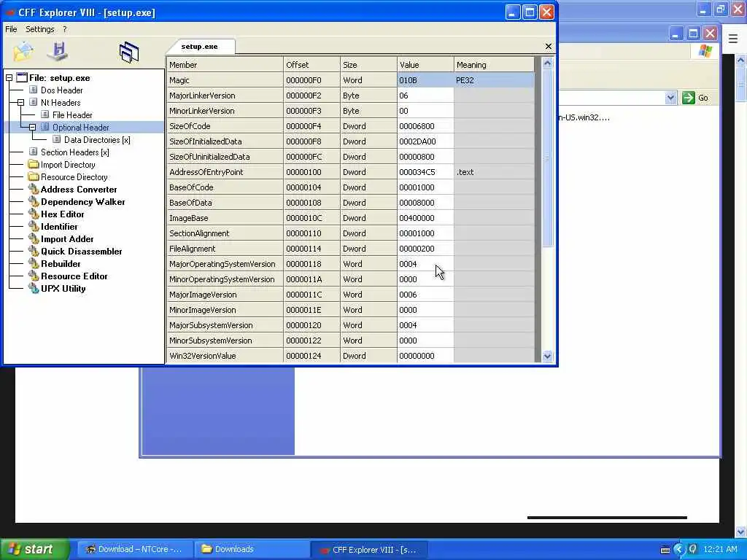The width and height of the screenshot is (747, 560).
Task: Click the system tray expand arrow icon
Action: (x=679, y=550)
